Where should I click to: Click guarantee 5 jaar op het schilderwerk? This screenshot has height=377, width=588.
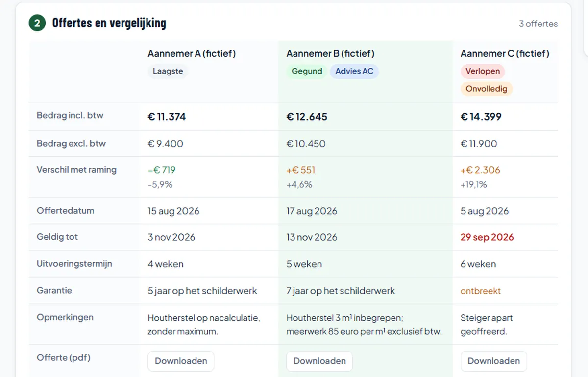(x=202, y=291)
